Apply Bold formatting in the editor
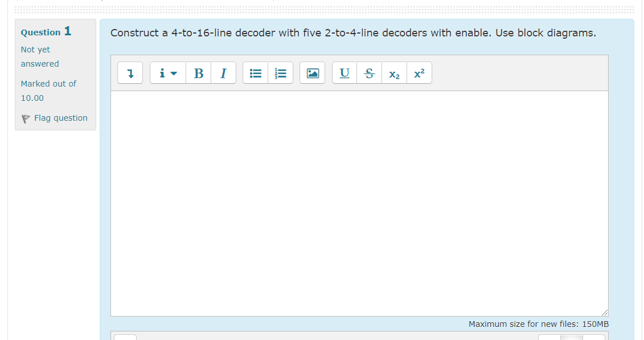This screenshot has height=340, width=644. tap(198, 73)
